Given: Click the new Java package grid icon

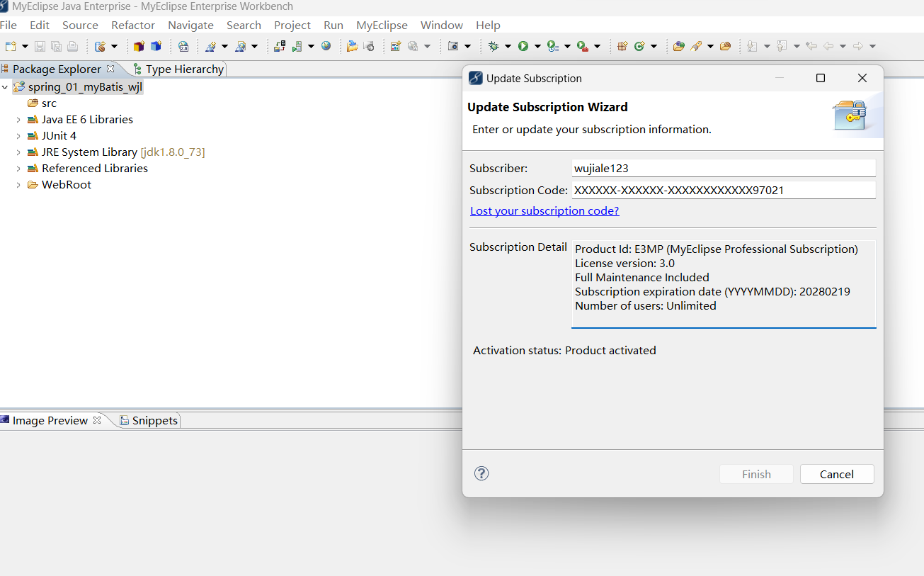Looking at the screenshot, I should pos(622,46).
